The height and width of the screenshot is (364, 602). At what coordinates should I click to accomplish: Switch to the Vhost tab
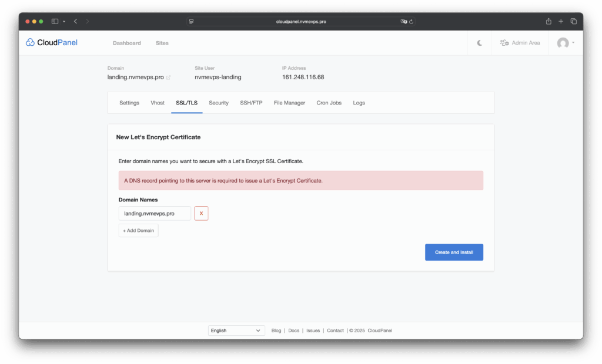(158, 103)
